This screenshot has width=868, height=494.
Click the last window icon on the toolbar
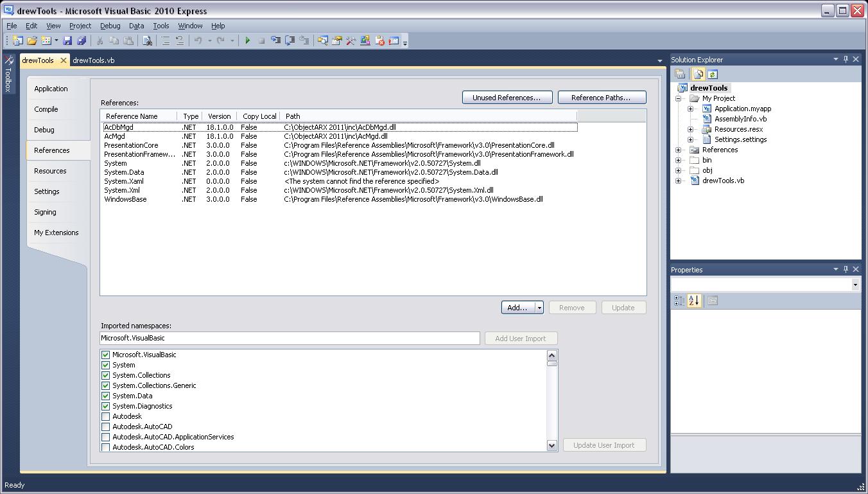point(394,40)
